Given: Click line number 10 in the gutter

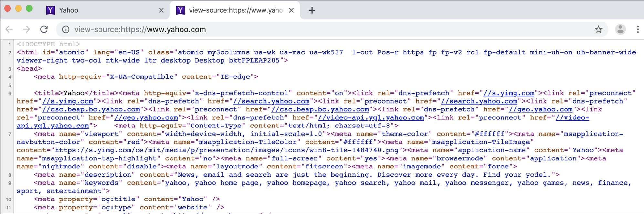Looking at the screenshot, I should (9, 200).
